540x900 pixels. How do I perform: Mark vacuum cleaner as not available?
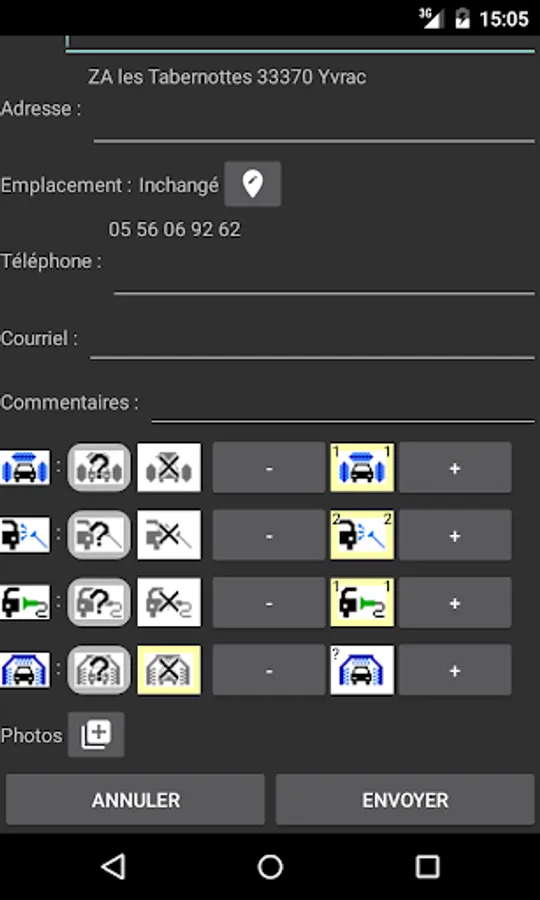[169, 602]
